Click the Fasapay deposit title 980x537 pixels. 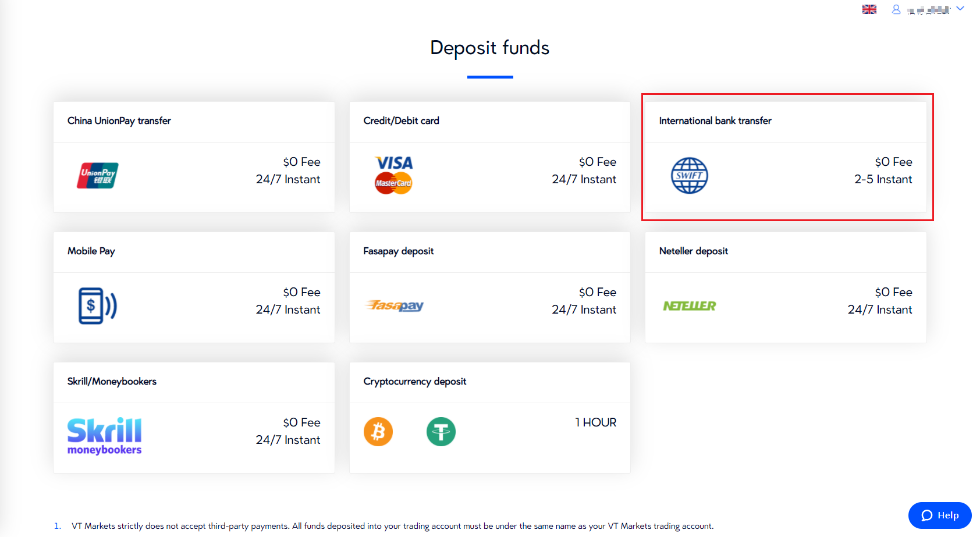[x=399, y=251]
